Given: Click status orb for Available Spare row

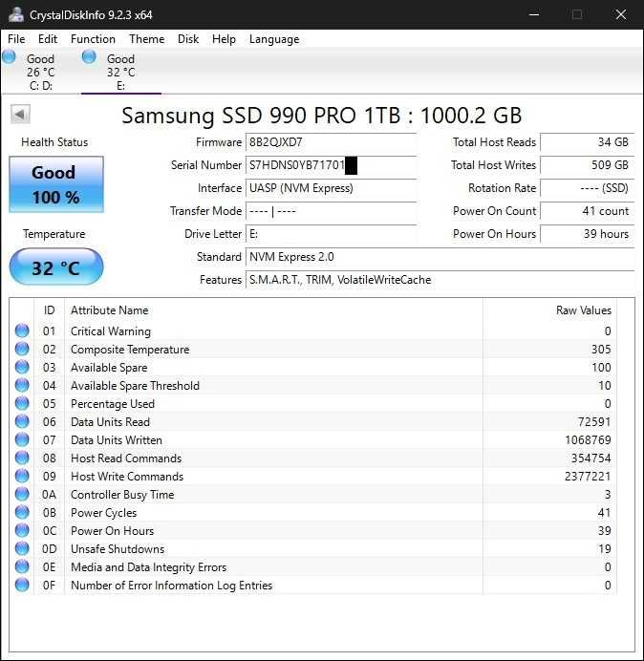Looking at the screenshot, I should 22,367.
